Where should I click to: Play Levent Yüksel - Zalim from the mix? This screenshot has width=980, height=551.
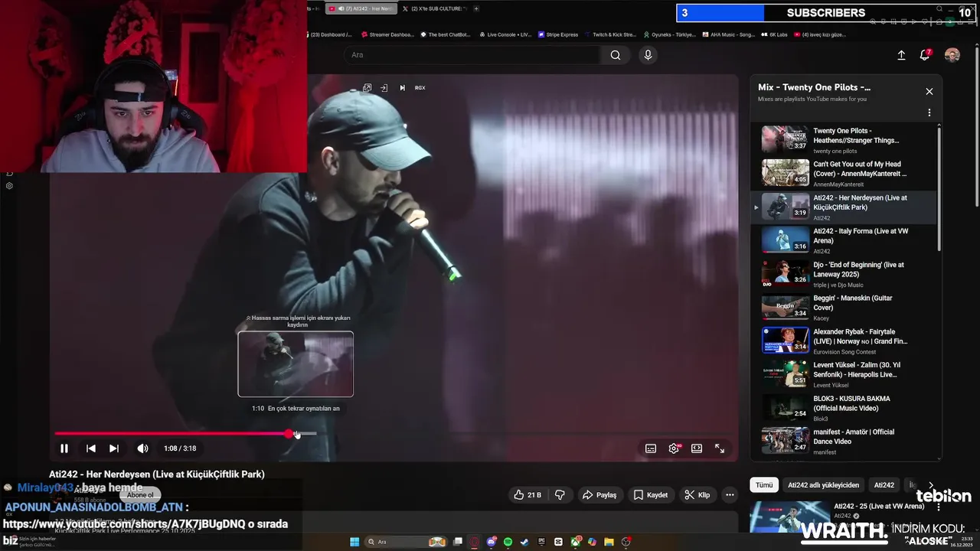click(x=844, y=374)
